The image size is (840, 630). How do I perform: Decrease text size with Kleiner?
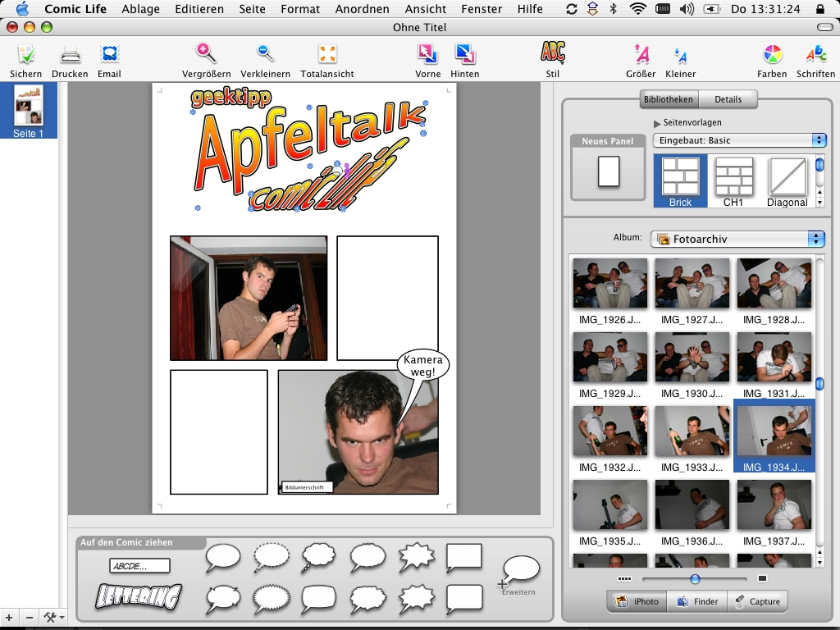[x=681, y=55]
